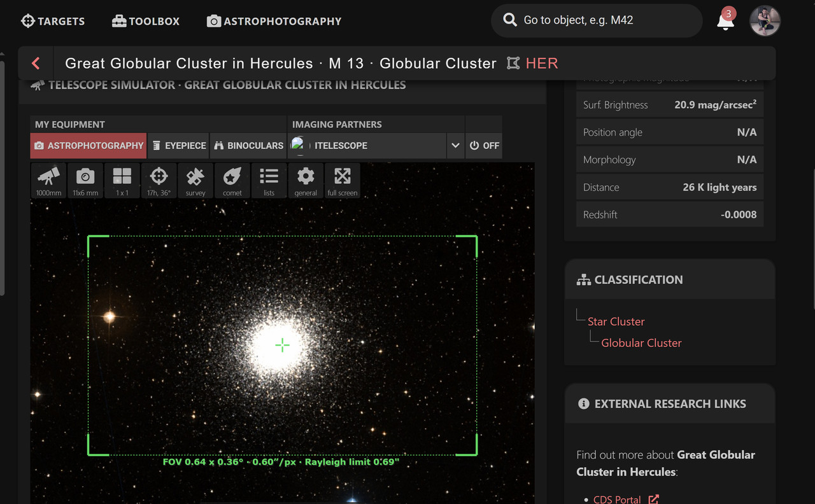Open the notifications bell chevron
The image size is (815, 504).
(725, 21)
